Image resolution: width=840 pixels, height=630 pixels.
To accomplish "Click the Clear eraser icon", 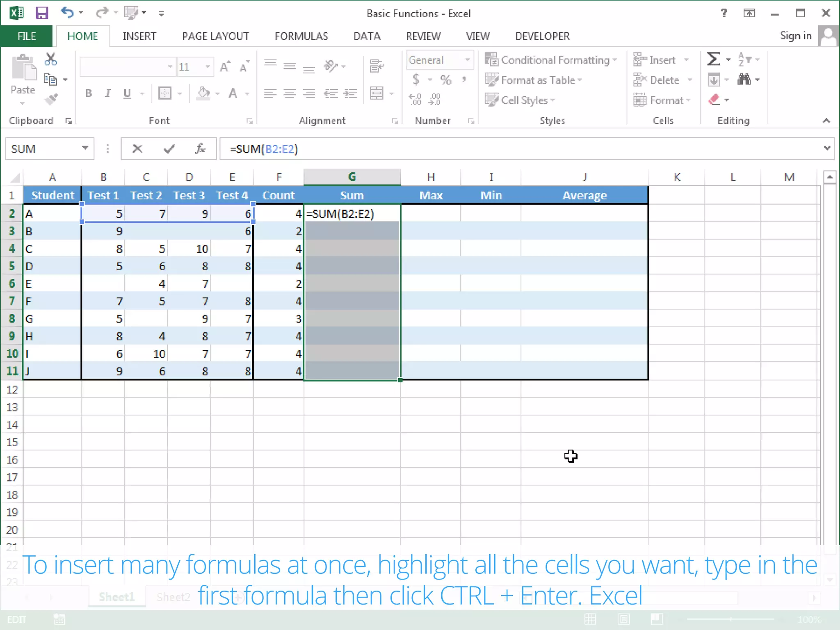I will 714,100.
